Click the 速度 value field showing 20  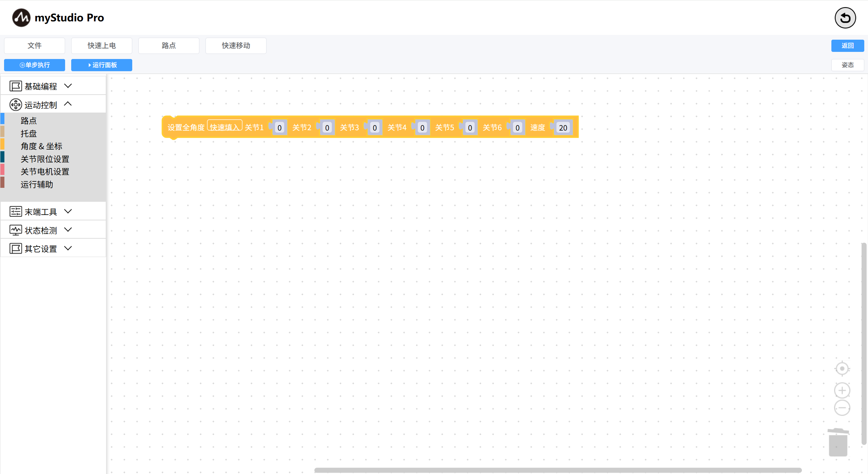563,128
